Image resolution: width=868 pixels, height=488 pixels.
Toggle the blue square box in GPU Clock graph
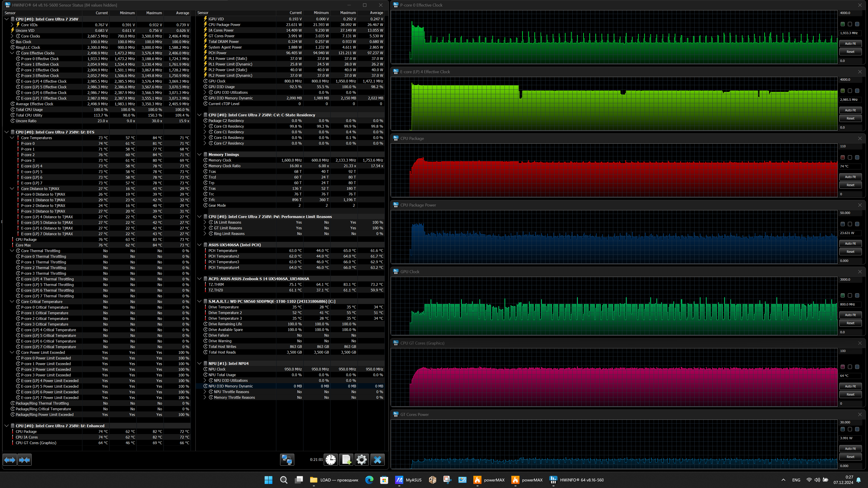857,296
